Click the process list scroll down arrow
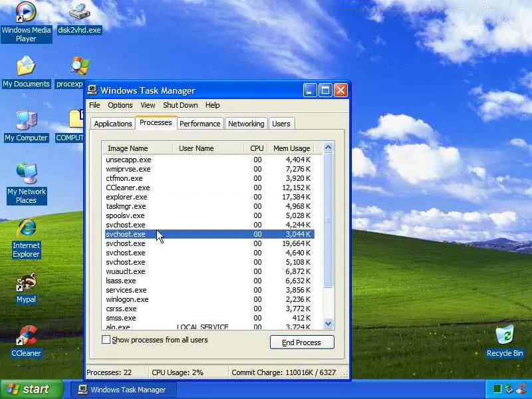The image size is (532, 399). tap(328, 324)
